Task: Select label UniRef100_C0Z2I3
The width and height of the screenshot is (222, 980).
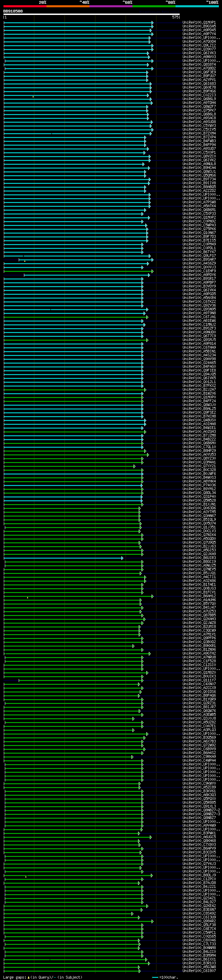Action: click(x=199, y=95)
